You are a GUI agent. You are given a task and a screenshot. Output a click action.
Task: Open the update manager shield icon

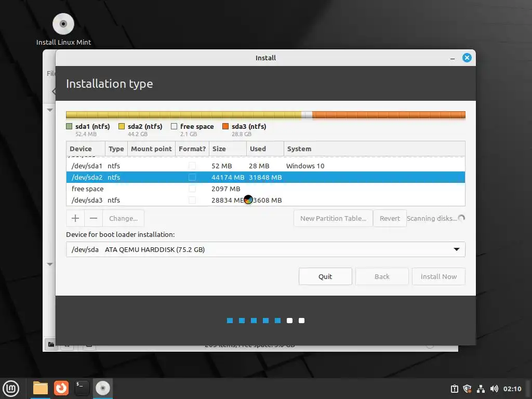pos(467,389)
